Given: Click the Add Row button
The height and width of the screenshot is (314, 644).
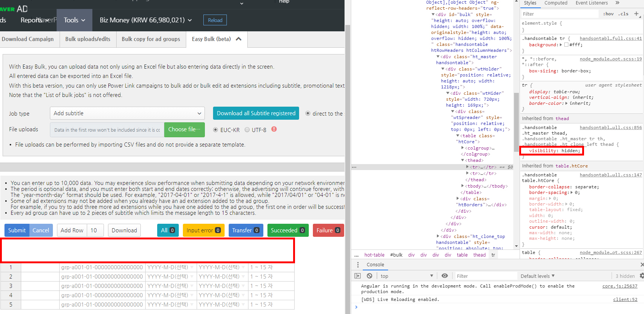Looking at the screenshot, I should coord(72,230).
